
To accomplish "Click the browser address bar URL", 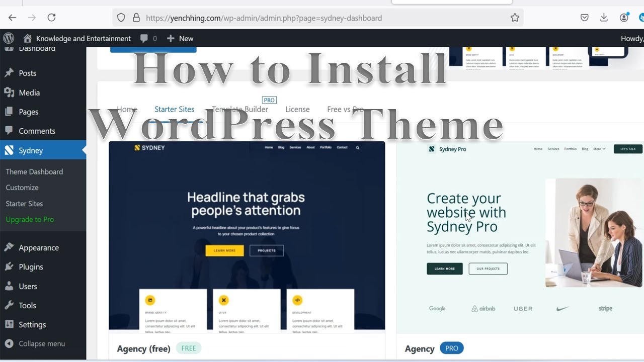I will pos(264,18).
